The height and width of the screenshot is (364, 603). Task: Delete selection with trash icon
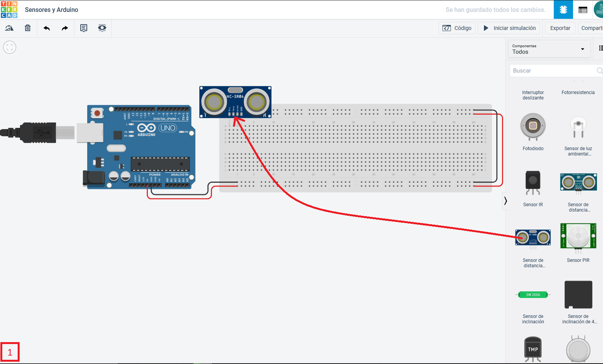point(28,28)
